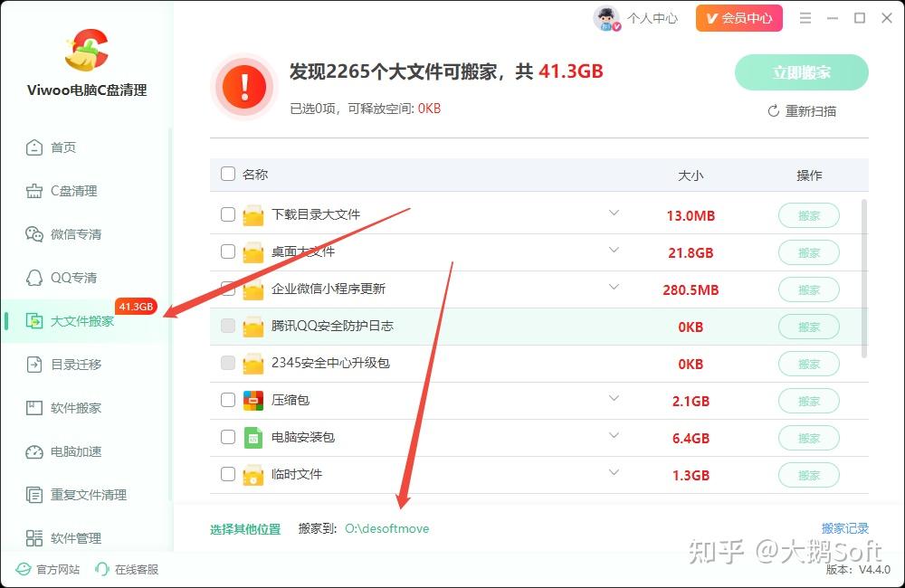Image resolution: width=905 pixels, height=588 pixels.
Task: Expand the 电脑安装包 row chevron
Action: (x=614, y=435)
